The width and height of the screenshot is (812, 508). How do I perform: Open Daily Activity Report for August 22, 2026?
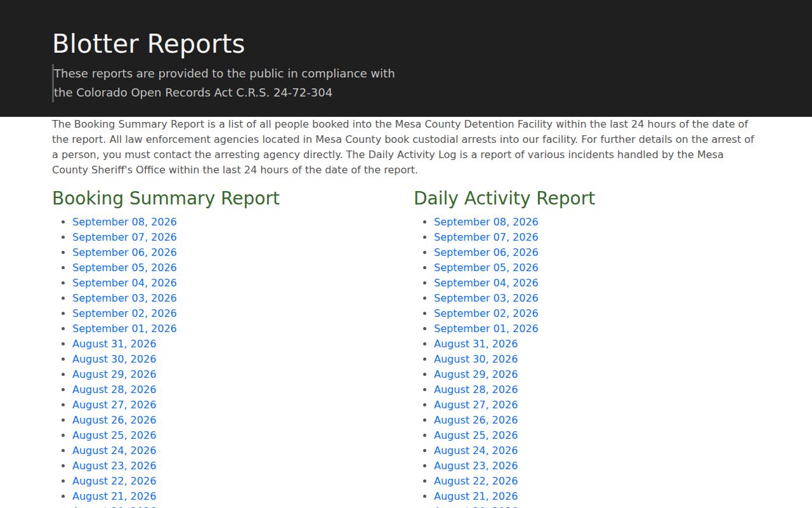coord(476,481)
